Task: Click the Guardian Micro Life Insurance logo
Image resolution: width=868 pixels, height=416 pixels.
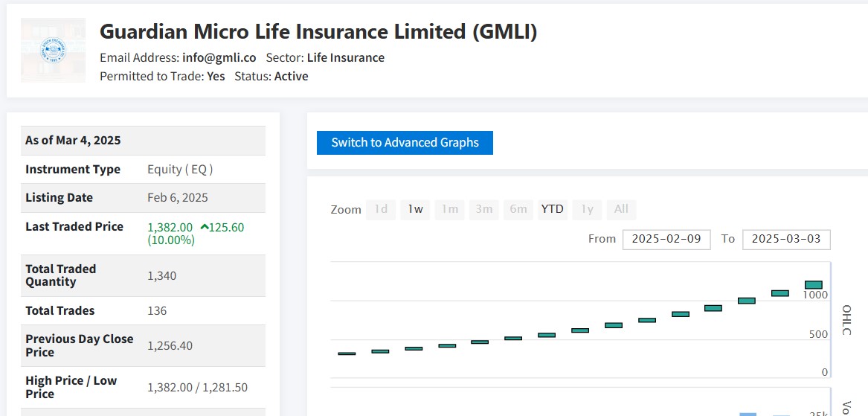Action: pos(53,50)
